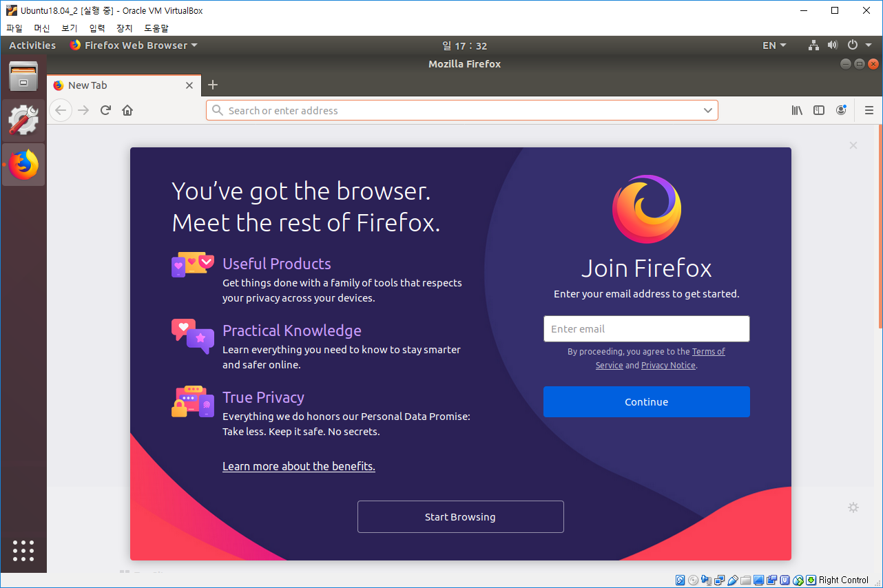Open the Library bookmarks and history icon

tap(797, 110)
